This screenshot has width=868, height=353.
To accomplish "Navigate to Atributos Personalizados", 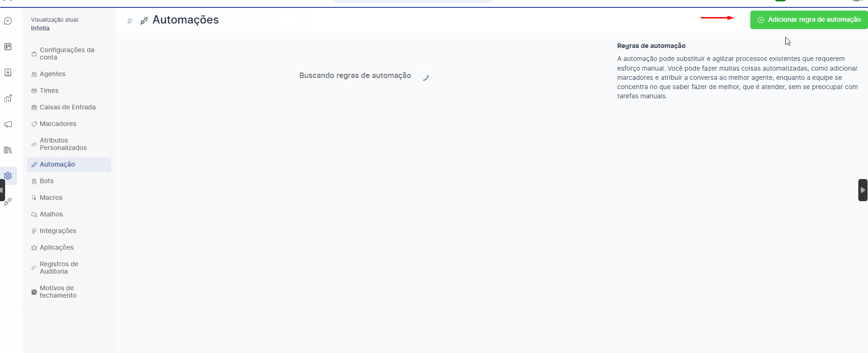I will click(63, 144).
